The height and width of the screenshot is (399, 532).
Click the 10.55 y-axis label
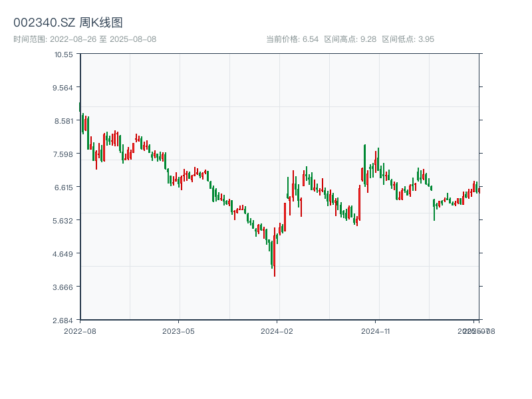pyautogui.click(x=64, y=55)
